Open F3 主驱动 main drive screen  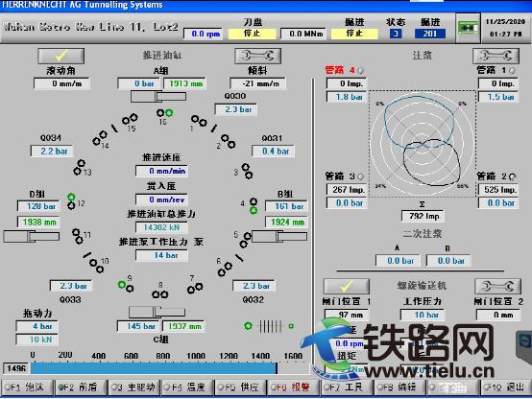click(x=134, y=387)
